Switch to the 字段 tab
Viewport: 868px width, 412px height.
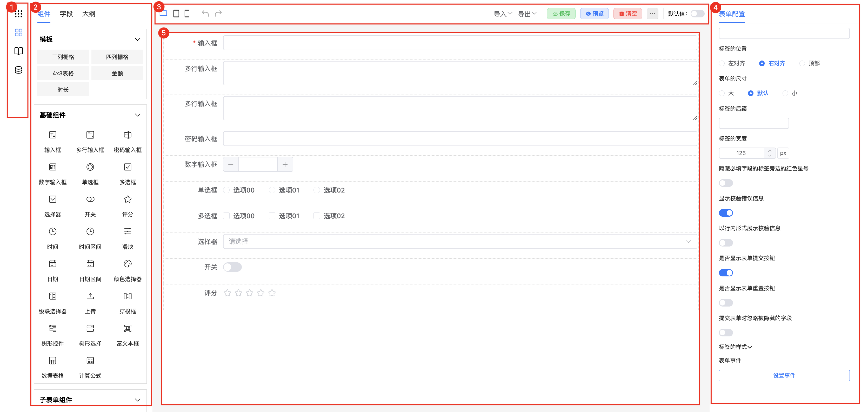[66, 14]
